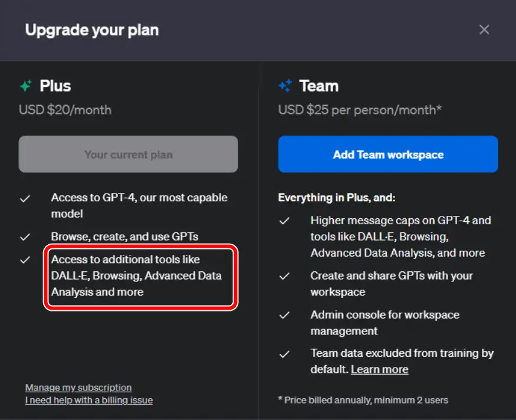The width and height of the screenshot is (516, 420).
Task: Click checkmark beside Create and share GPTs
Action: click(x=284, y=276)
